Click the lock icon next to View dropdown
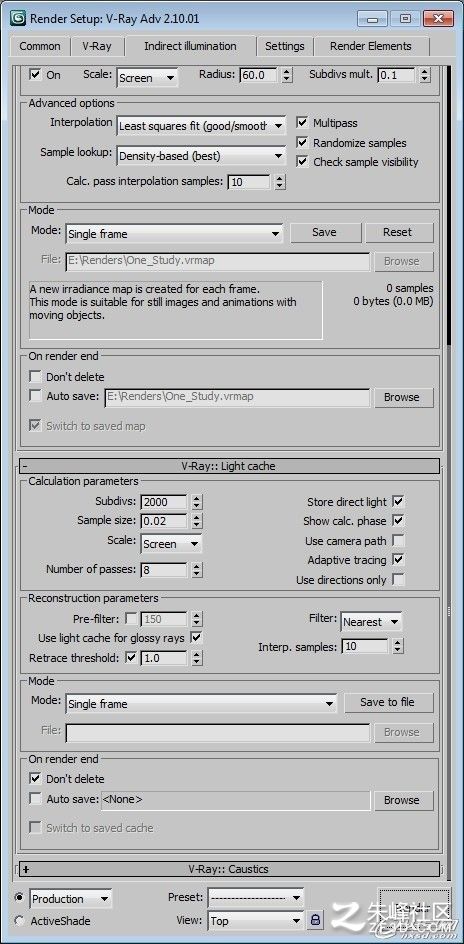464x944 pixels. click(x=315, y=920)
